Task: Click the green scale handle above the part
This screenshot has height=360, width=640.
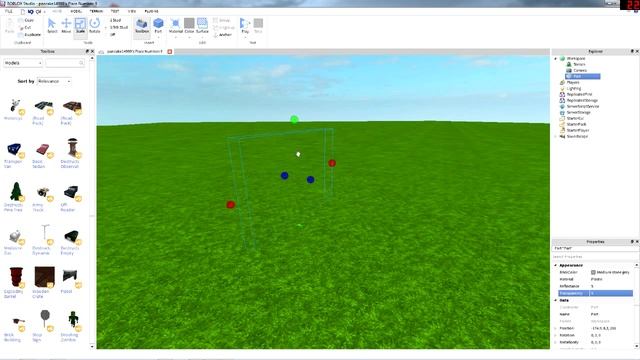Action: click(294, 120)
